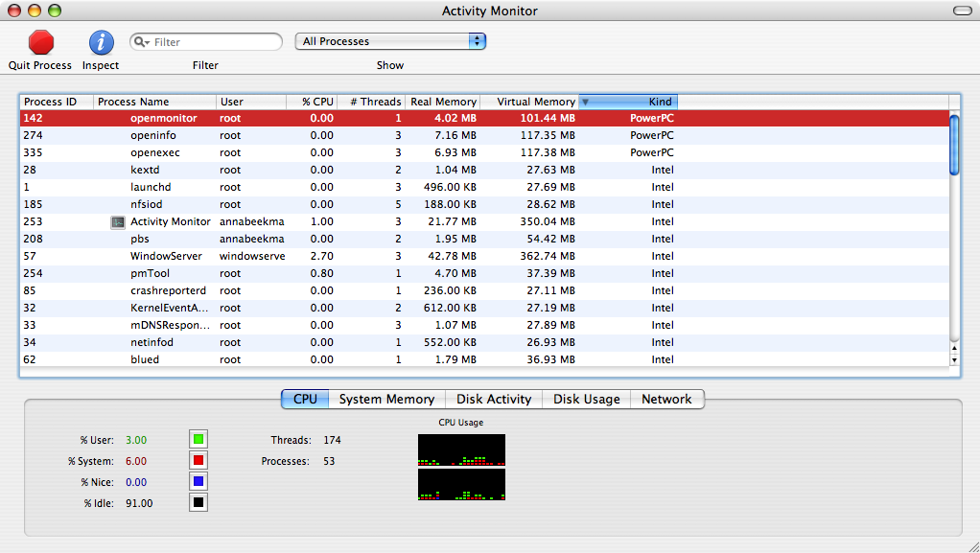Click the blue Inspect info icon
The height and width of the screenshot is (553, 980).
102,42
